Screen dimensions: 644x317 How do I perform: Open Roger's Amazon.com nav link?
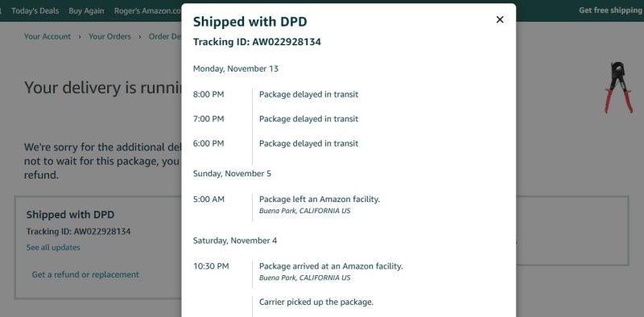tap(148, 10)
